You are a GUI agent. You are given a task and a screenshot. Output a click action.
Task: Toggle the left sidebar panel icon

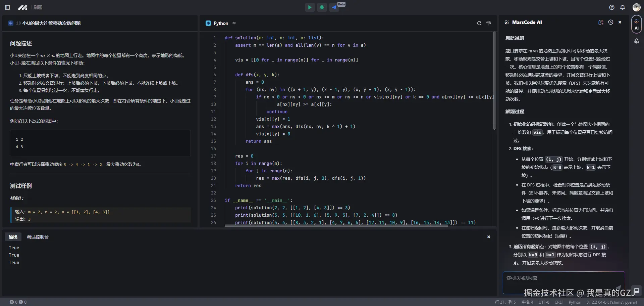coord(7,7)
